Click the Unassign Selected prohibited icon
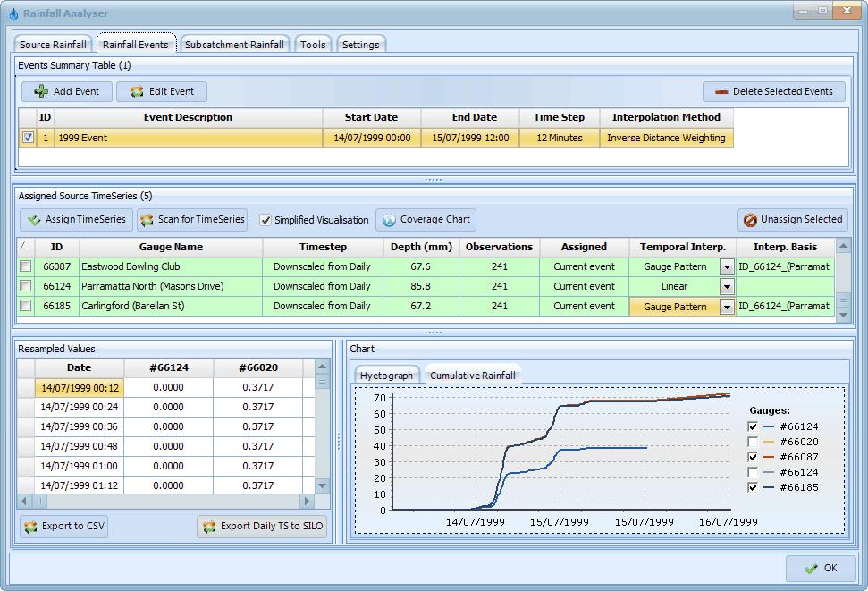Viewport: 868px width, 591px height. (x=752, y=220)
